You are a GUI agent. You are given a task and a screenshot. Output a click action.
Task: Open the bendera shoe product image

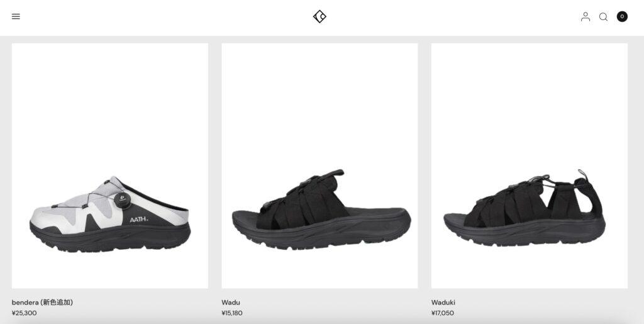109,165
